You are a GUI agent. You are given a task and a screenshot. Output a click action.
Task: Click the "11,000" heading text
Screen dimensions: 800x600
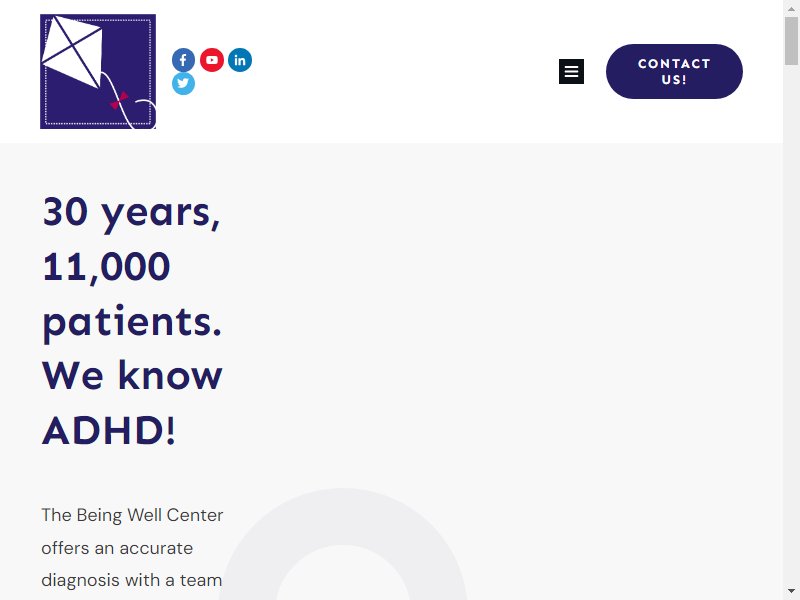[x=106, y=267]
